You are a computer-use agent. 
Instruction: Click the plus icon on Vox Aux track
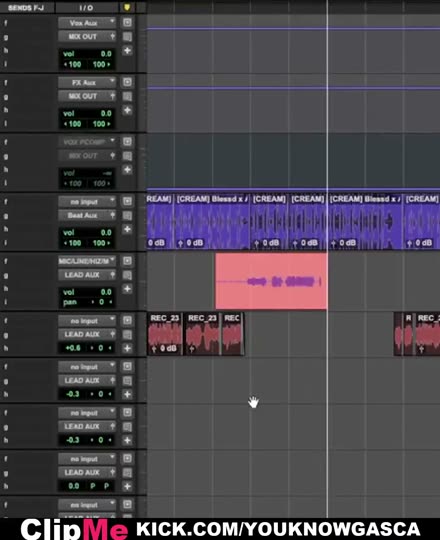(x=127, y=51)
